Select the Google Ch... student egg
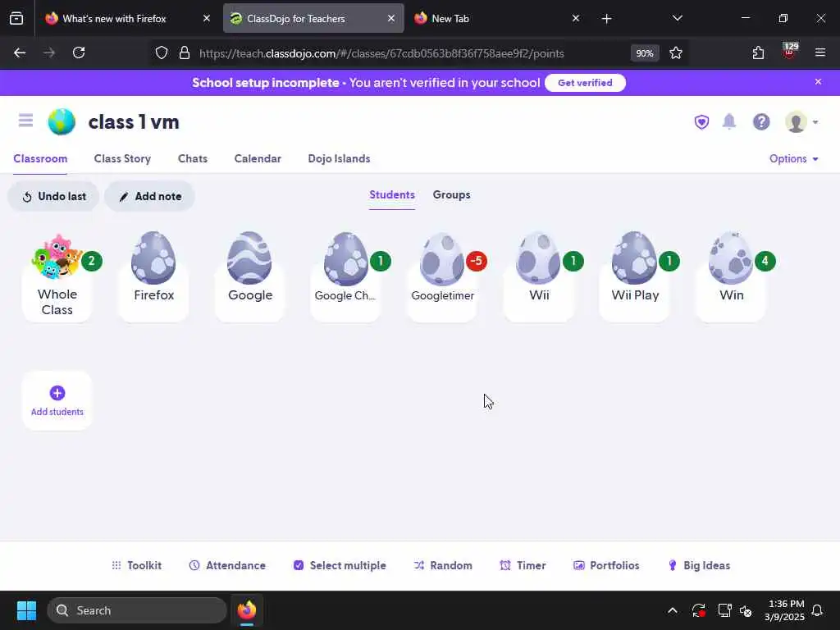840x630 pixels. pos(345,277)
